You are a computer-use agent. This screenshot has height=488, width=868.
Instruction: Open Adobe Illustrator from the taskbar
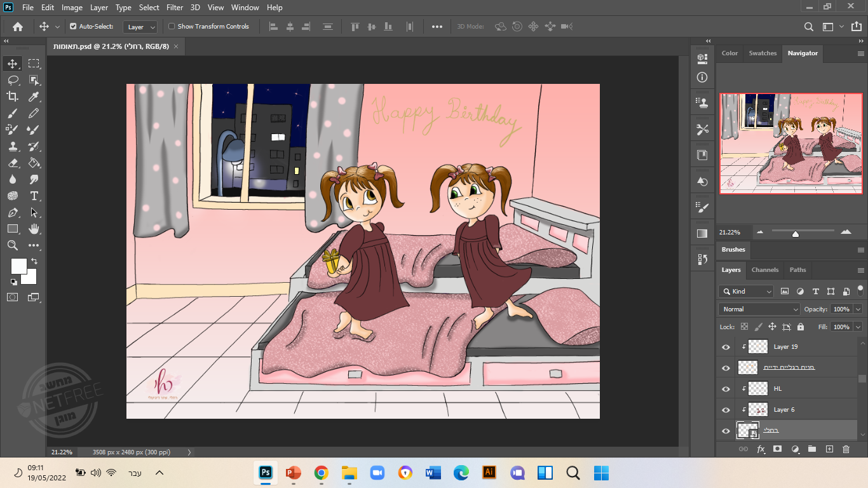[489, 472]
